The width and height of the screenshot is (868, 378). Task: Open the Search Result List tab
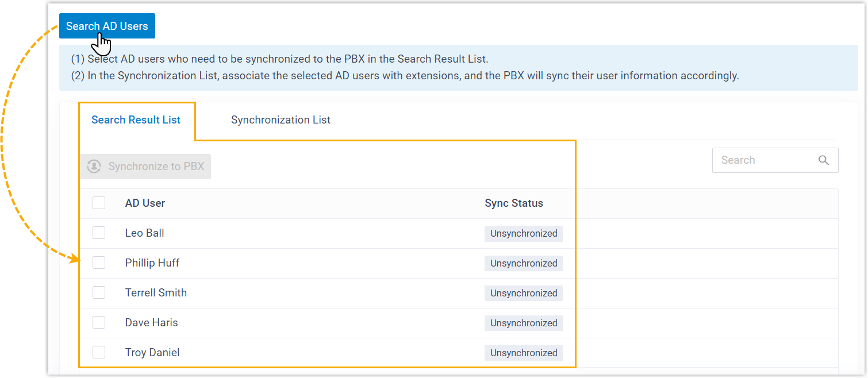(x=136, y=120)
